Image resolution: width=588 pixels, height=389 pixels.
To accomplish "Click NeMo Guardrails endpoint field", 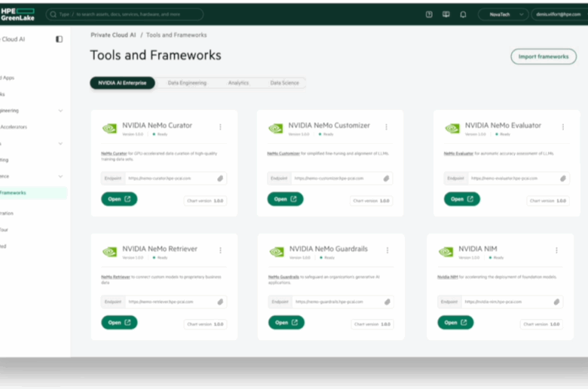I will [331, 302].
